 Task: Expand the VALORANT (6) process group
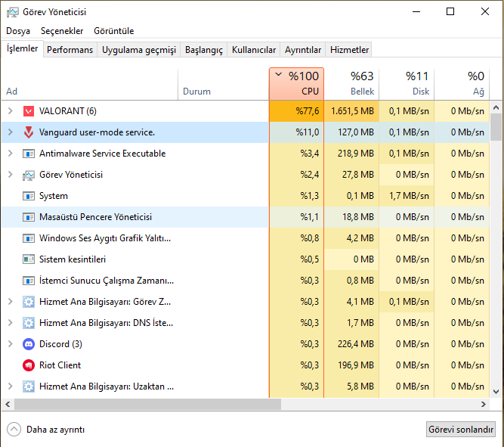11,111
